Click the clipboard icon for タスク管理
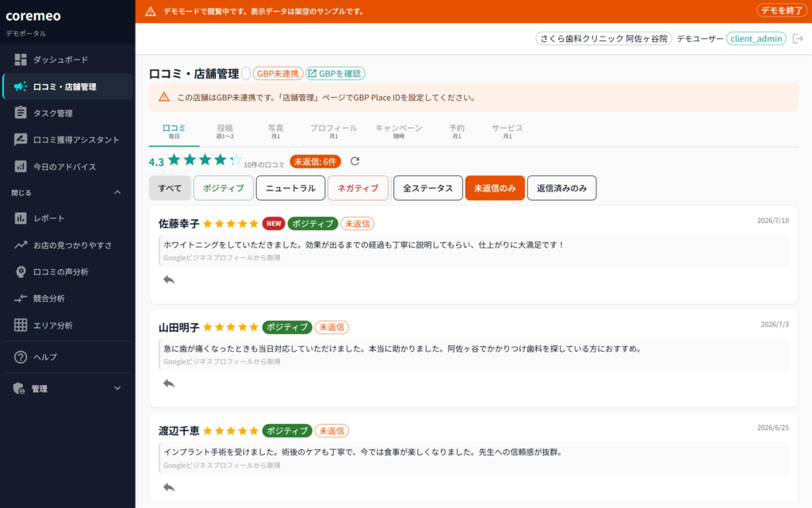 [x=20, y=113]
